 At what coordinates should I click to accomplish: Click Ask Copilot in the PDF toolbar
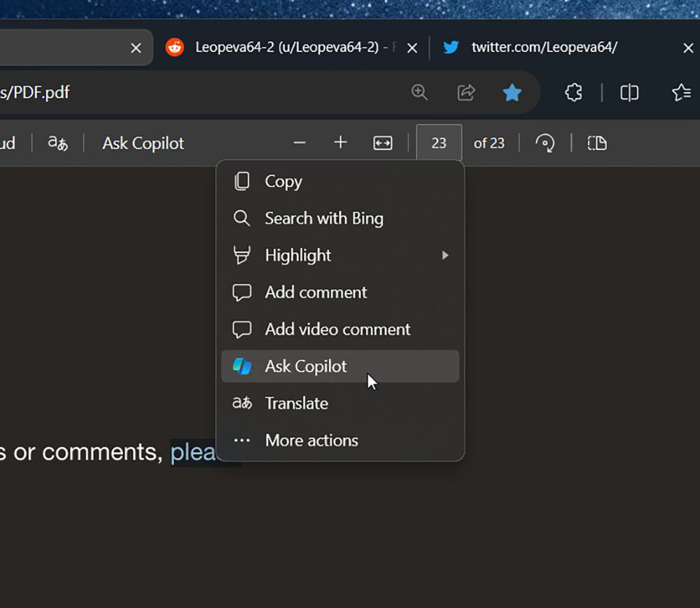(143, 143)
